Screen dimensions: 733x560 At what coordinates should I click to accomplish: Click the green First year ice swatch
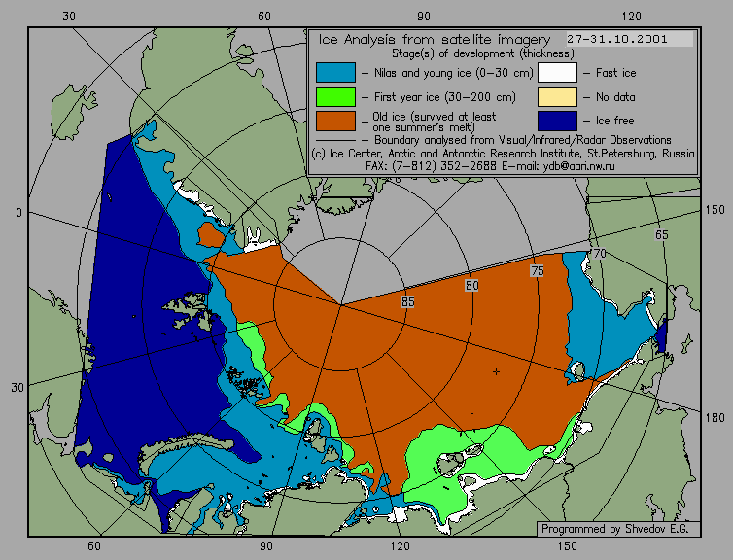click(x=335, y=97)
